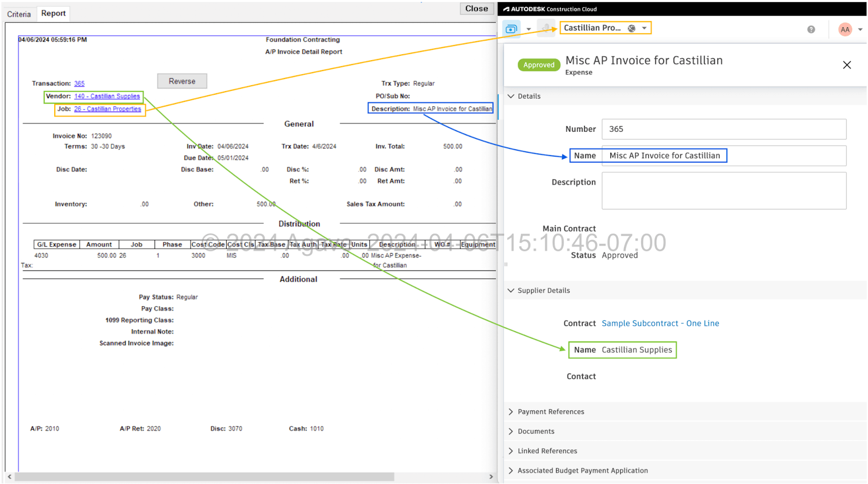Switch to the Report tab
This screenshot has width=868, height=484.
point(53,13)
